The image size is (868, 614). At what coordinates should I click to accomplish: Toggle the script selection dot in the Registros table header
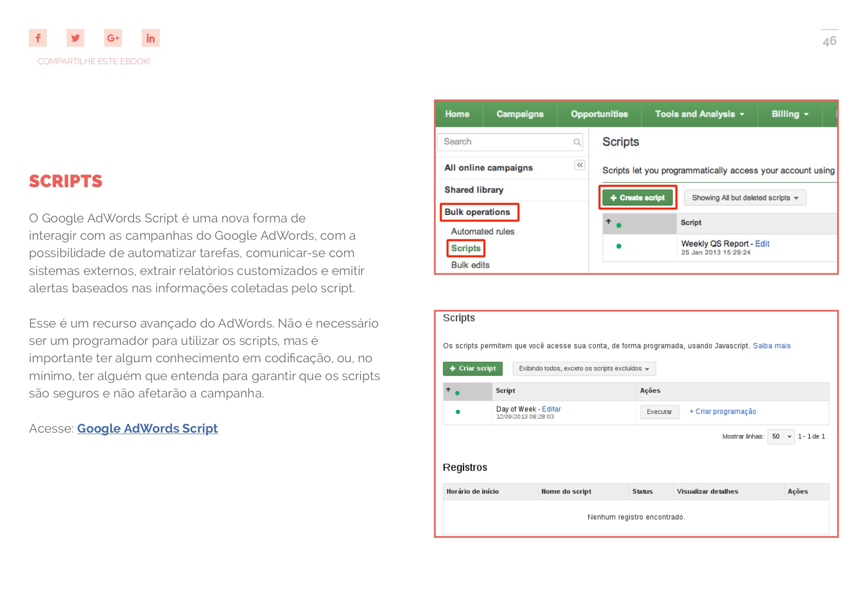(x=457, y=393)
